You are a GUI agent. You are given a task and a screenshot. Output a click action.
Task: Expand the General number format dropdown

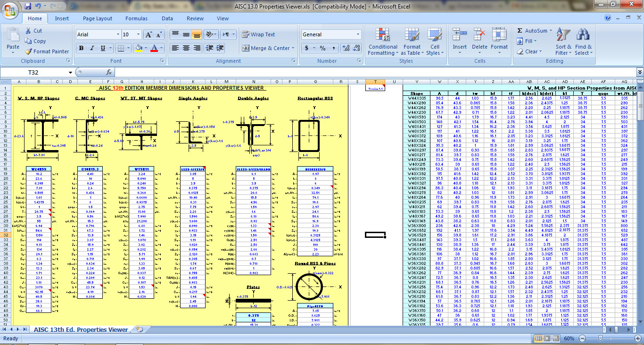pyautogui.click(x=358, y=35)
